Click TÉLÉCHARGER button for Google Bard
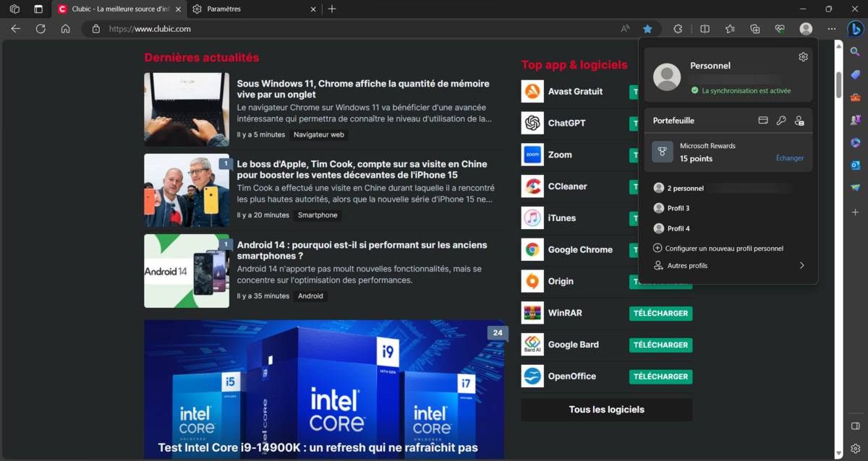This screenshot has height=461, width=868. (x=660, y=345)
